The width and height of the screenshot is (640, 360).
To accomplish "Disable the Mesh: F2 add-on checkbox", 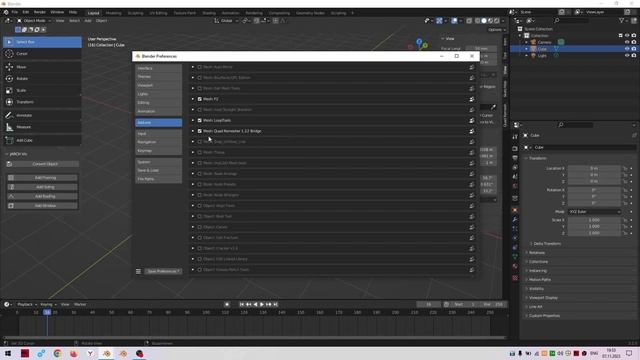I will [200, 99].
